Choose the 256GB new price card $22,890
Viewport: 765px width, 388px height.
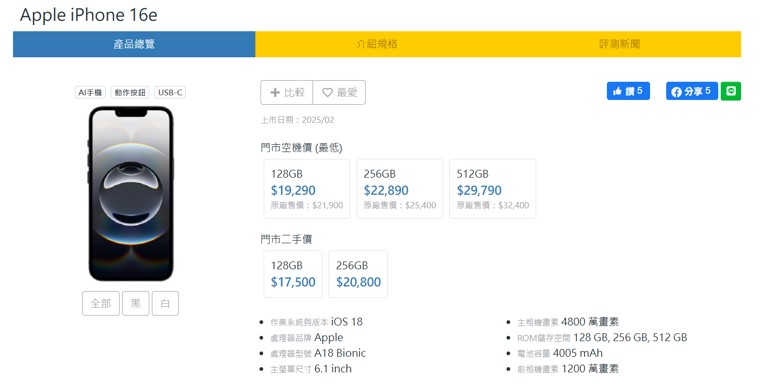click(x=400, y=189)
